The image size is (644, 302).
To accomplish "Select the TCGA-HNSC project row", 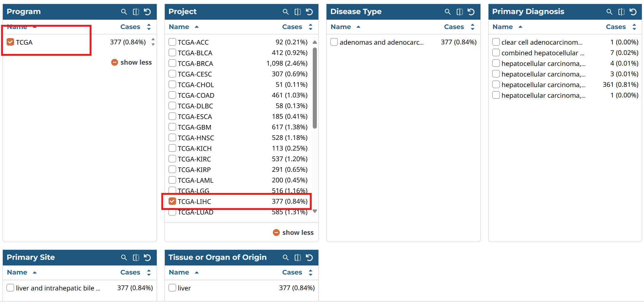I will pyautogui.click(x=238, y=138).
